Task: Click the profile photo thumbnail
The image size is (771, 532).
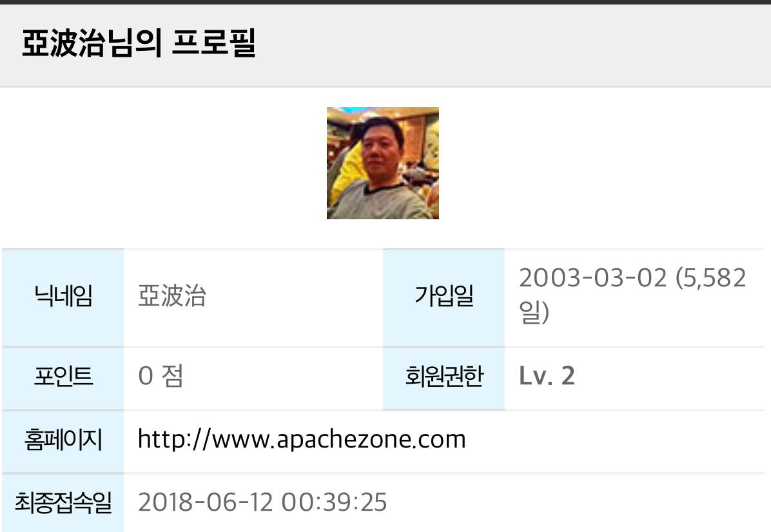Action: (382, 163)
